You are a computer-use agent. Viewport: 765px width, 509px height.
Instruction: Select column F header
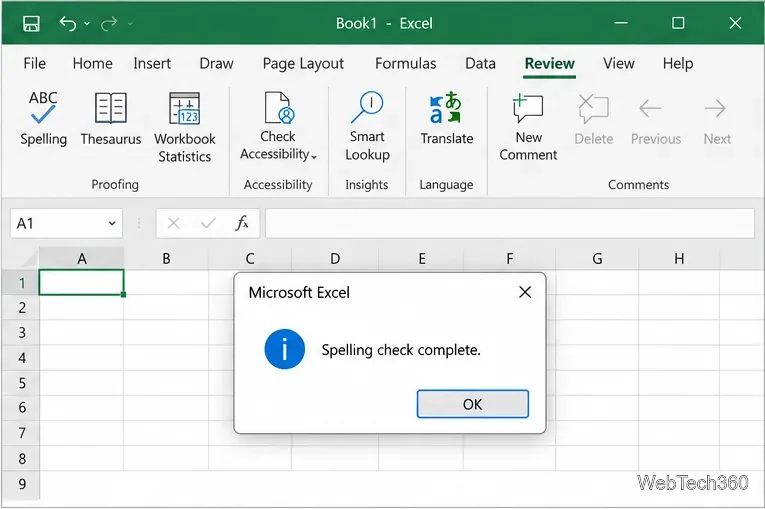(x=509, y=258)
